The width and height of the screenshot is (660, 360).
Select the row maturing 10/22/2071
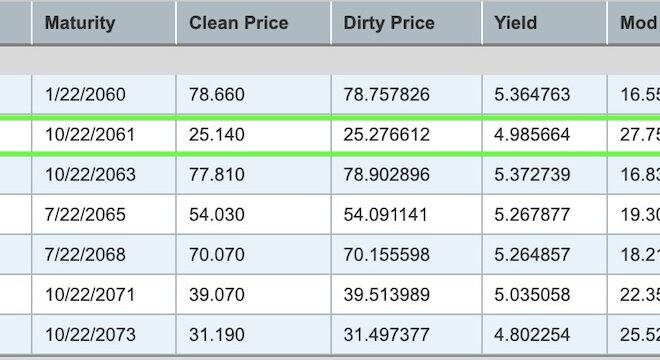point(330,295)
